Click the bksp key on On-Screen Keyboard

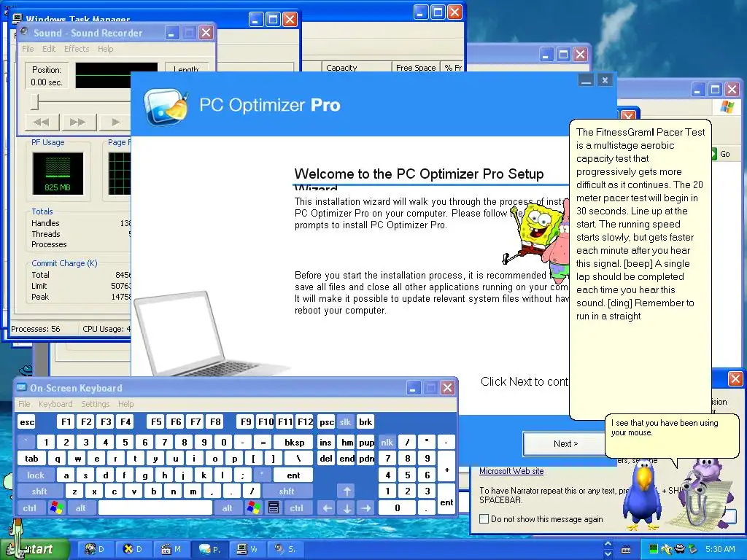click(x=295, y=443)
